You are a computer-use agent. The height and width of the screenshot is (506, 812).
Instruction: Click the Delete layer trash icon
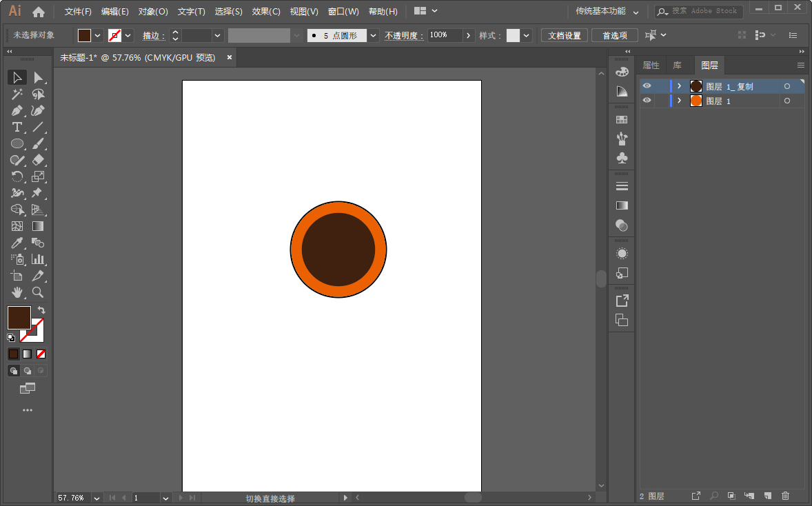(x=785, y=496)
